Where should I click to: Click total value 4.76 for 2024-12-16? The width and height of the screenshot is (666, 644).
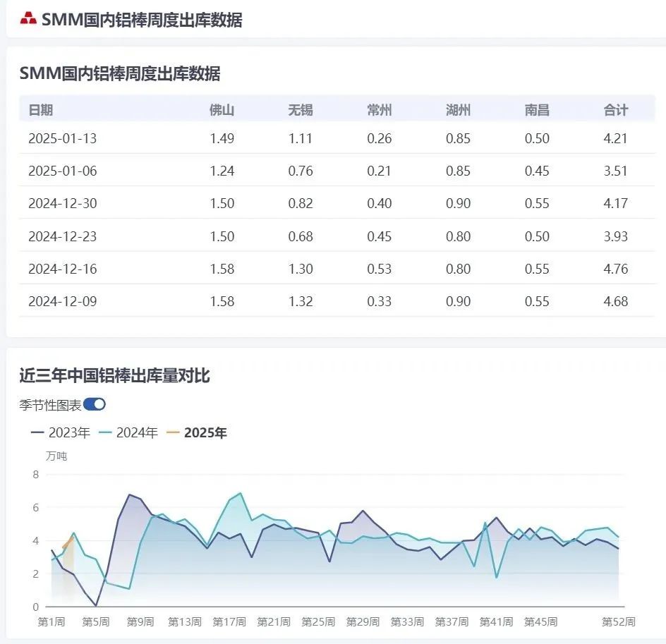pyautogui.click(x=615, y=269)
